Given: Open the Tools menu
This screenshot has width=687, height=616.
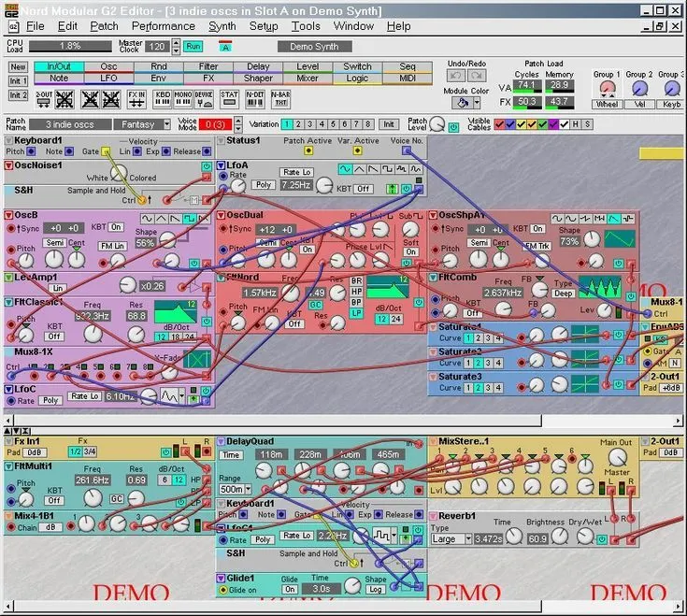Looking at the screenshot, I should coord(306,26).
